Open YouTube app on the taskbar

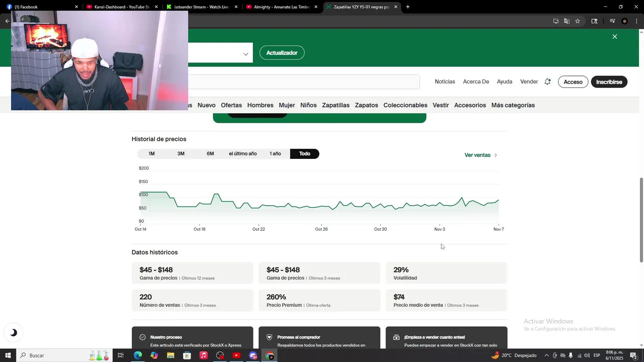coord(236,355)
